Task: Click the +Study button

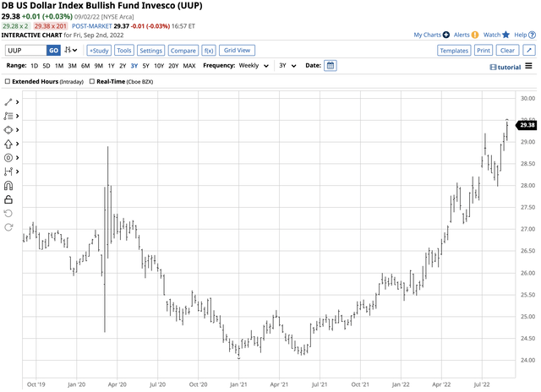Action: point(99,51)
